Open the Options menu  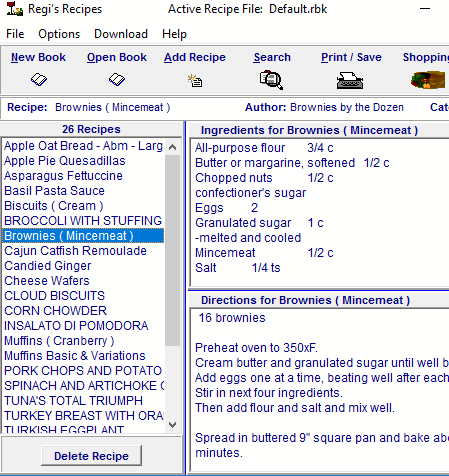coord(59,34)
